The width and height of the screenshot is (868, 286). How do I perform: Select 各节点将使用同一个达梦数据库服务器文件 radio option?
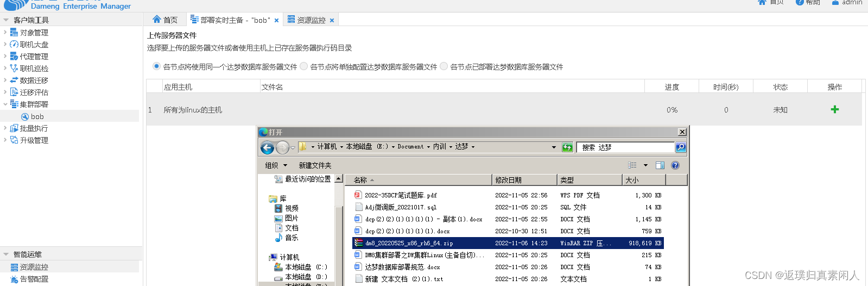pos(156,66)
